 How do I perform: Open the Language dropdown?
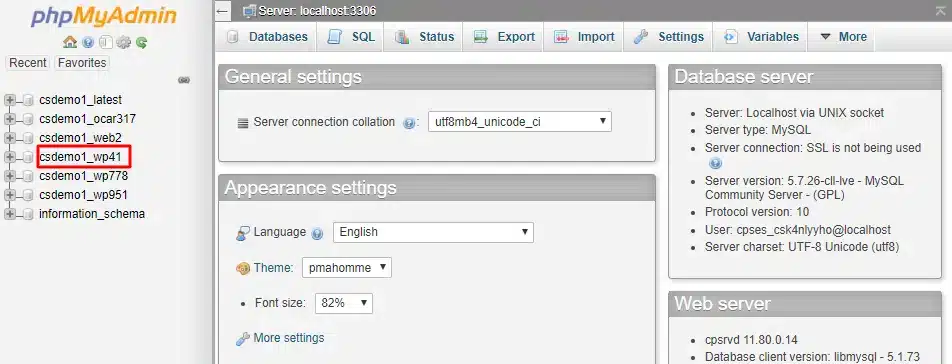[x=433, y=232]
